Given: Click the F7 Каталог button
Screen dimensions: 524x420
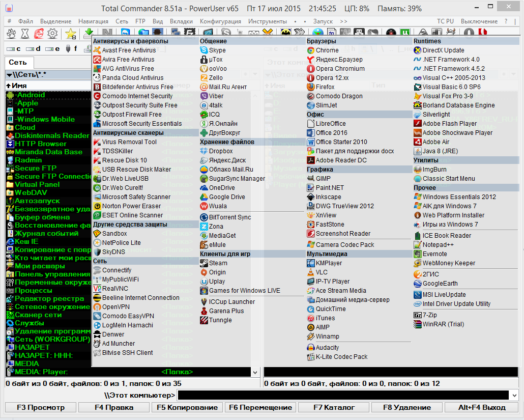Looking at the screenshot, I should coord(334,408).
